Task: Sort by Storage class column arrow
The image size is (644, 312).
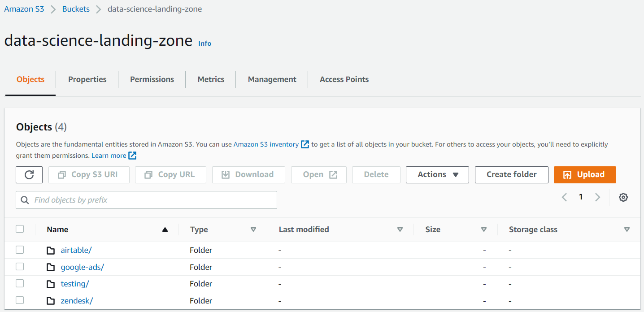Action: 627,230
